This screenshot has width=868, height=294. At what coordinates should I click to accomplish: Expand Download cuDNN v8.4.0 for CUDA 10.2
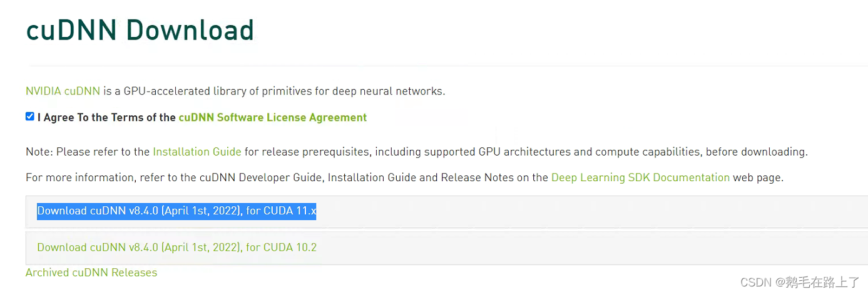tap(176, 248)
